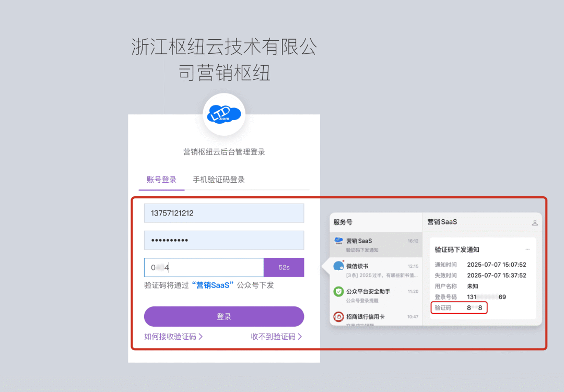Open 收不到验证码 help link

click(x=276, y=337)
